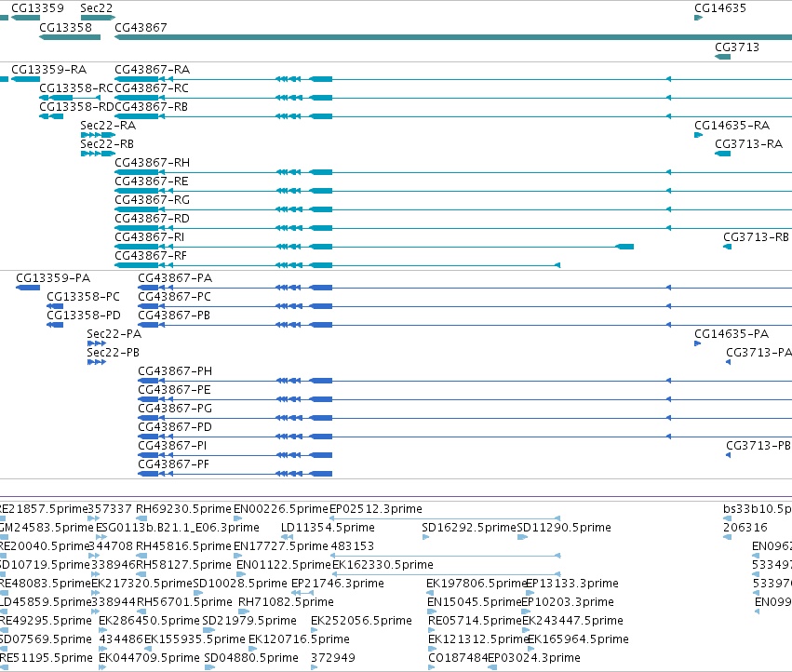Select transcript CG43867-RI
792x672 pixels.
click(x=374, y=247)
